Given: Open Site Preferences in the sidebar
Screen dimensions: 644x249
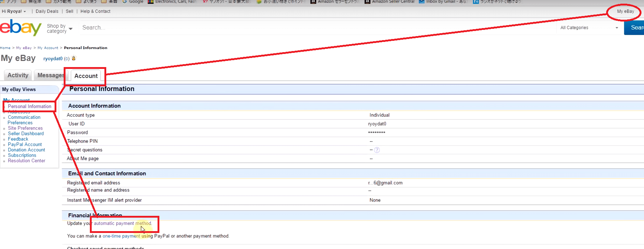Looking at the screenshot, I should (x=25, y=128).
